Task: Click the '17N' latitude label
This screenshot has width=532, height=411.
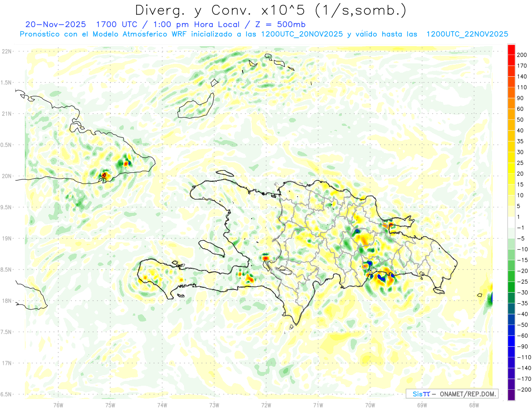Action: [6, 363]
